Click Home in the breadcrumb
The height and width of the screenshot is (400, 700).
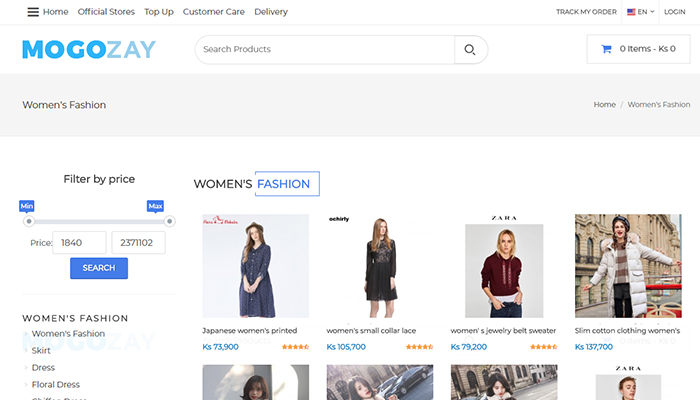604,104
